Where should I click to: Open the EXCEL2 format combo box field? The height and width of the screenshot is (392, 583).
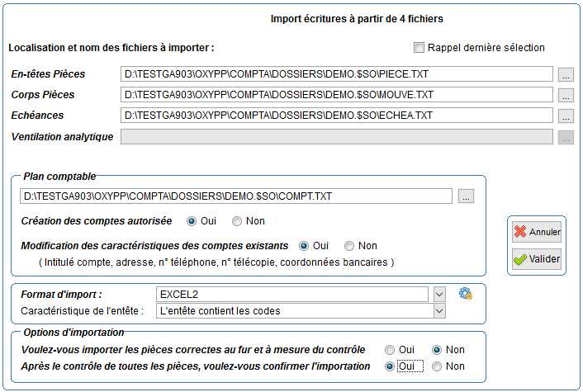292,295
